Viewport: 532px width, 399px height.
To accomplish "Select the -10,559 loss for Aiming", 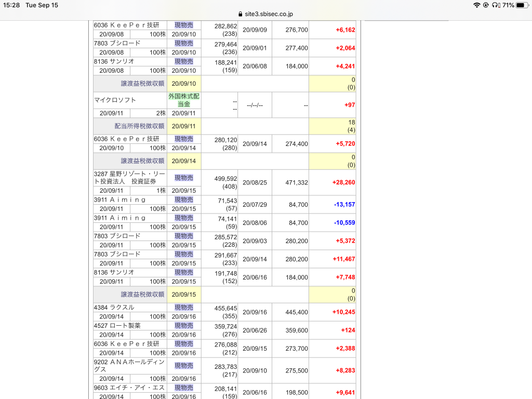I will tap(344, 223).
